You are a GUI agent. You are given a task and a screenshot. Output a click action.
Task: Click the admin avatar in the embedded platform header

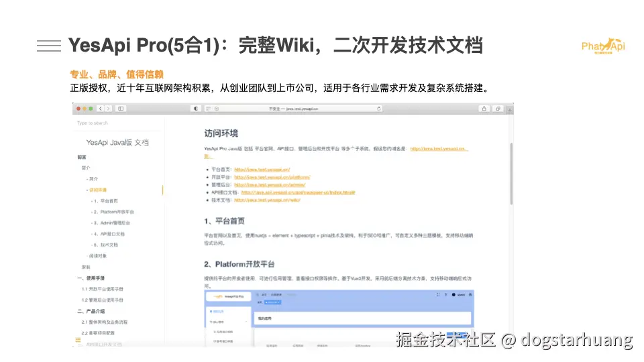[x=453, y=295]
